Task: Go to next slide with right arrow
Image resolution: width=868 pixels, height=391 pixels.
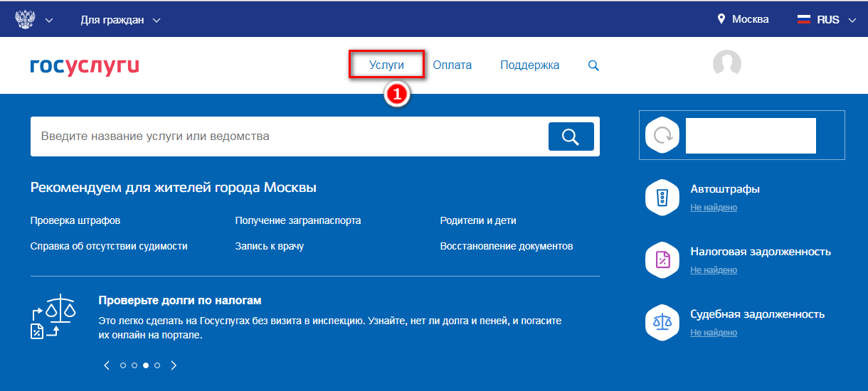Action: pyautogui.click(x=174, y=365)
